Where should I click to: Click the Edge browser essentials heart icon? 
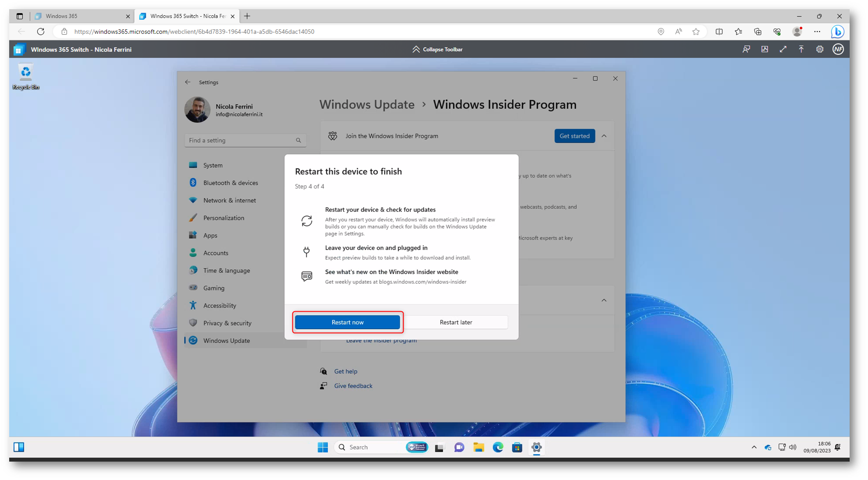pos(777,32)
